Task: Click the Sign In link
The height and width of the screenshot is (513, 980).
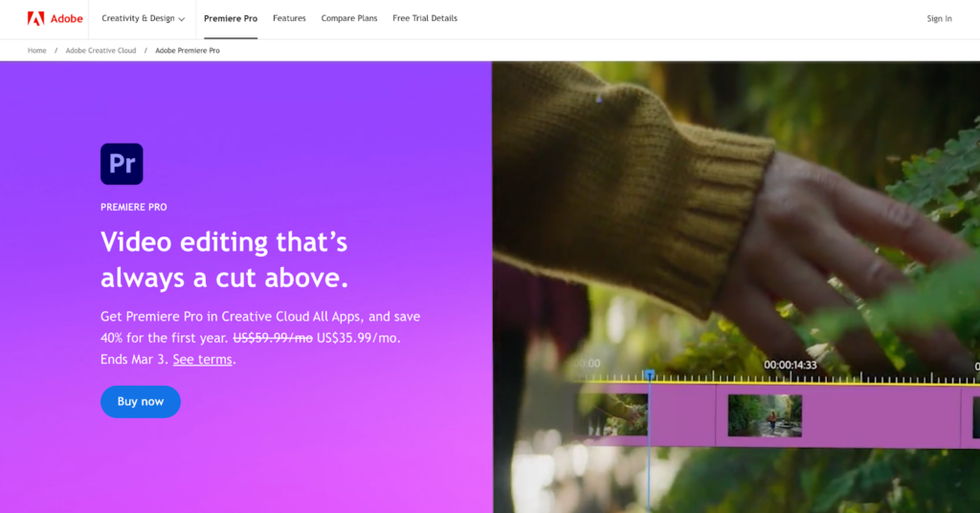Action: click(940, 19)
